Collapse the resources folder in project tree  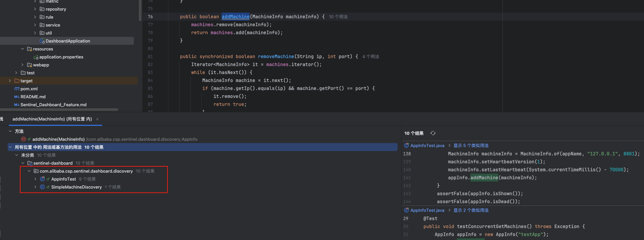23,49
